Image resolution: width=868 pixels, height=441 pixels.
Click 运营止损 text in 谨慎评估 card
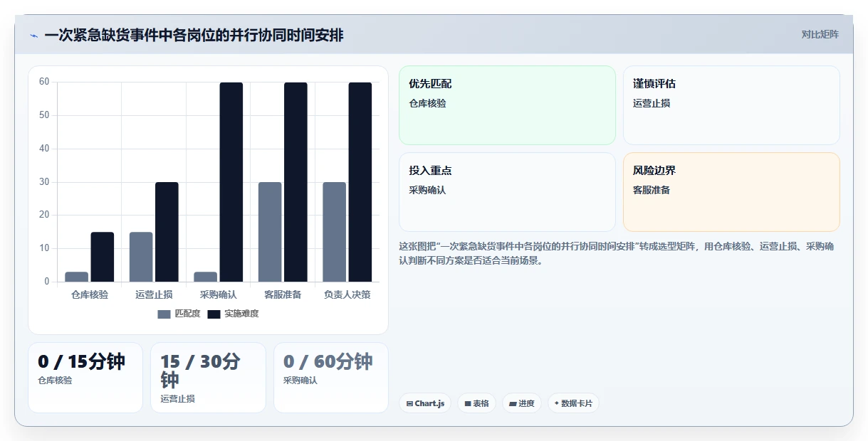point(652,103)
